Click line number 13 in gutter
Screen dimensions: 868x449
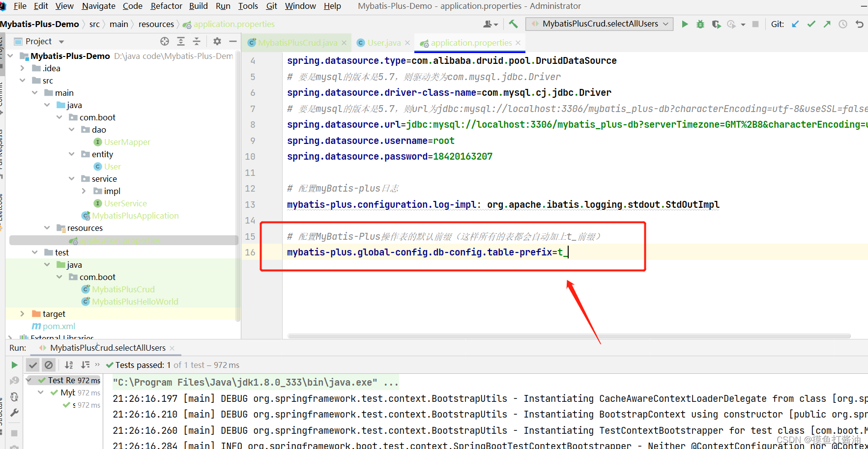tap(250, 204)
